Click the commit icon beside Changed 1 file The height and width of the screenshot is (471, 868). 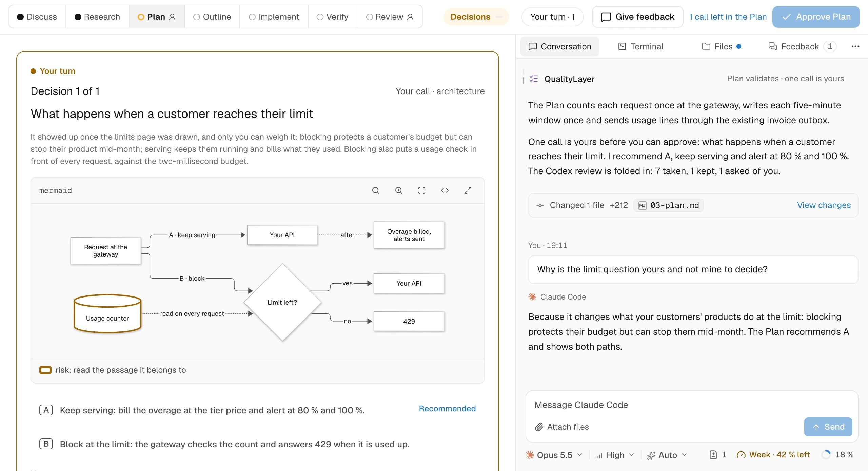pyautogui.click(x=540, y=205)
